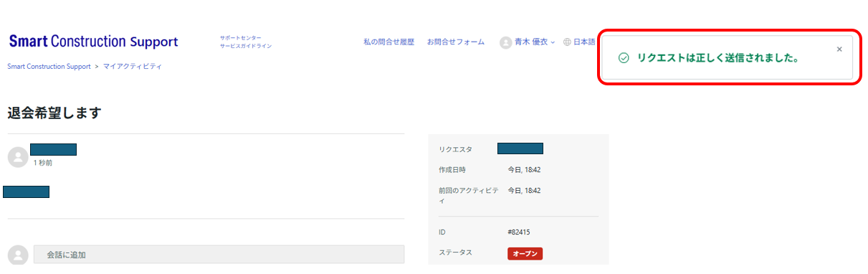Click the 退会希望します request title
The height and width of the screenshot is (274, 868).
pyautogui.click(x=54, y=113)
